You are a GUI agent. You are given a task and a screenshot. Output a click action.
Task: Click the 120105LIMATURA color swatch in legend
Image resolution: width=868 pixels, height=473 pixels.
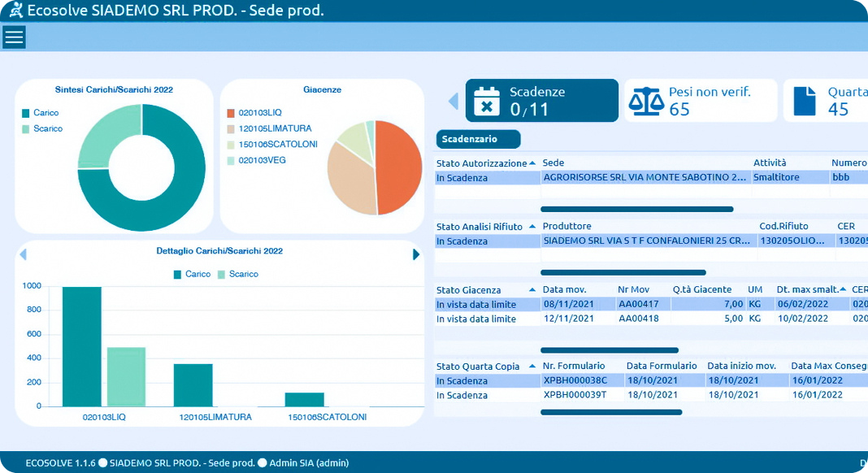pyautogui.click(x=231, y=128)
